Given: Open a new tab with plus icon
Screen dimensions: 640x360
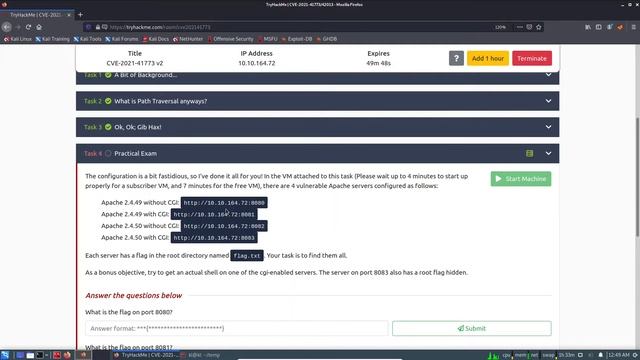Looking at the screenshot, I should click(x=80, y=15).
